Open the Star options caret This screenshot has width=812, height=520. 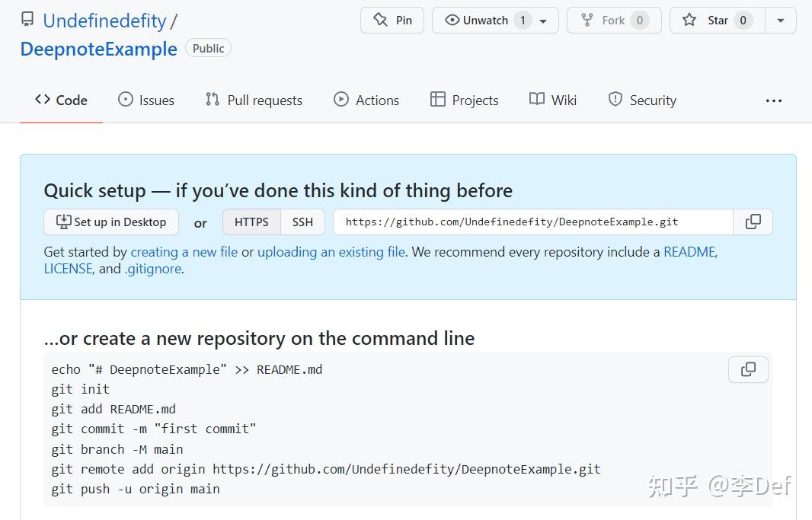point(780,20)
